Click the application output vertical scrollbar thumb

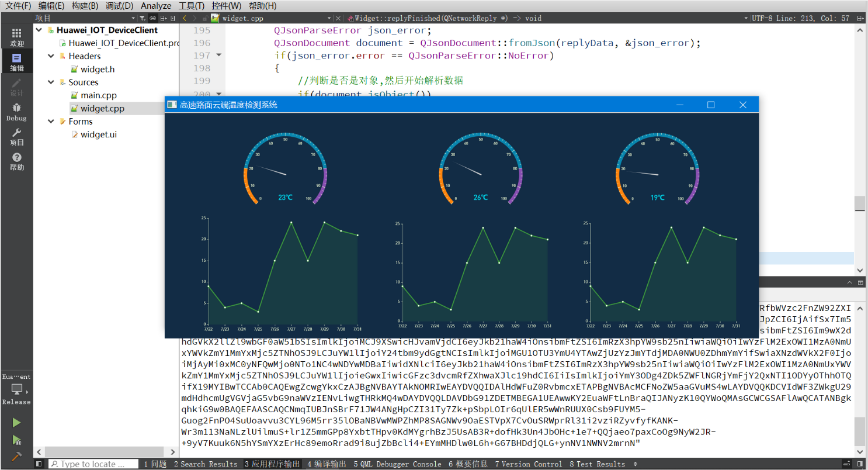click(860, 431)
